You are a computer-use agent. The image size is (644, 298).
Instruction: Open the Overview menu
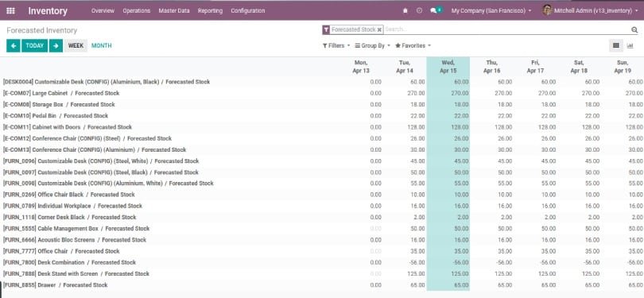pos(103,11)
